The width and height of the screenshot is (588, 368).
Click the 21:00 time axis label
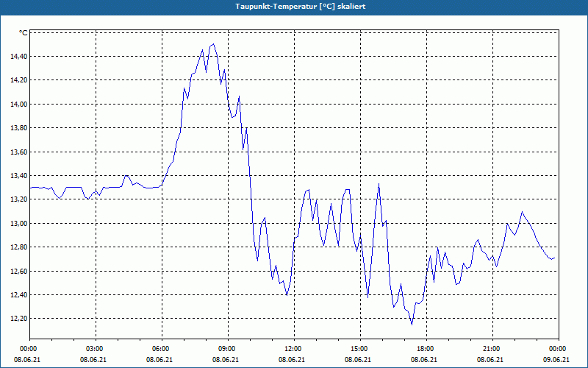point(492,349)
